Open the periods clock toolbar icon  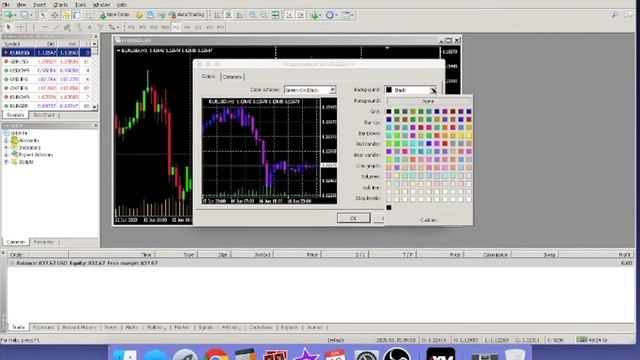(x=331, y=15)
